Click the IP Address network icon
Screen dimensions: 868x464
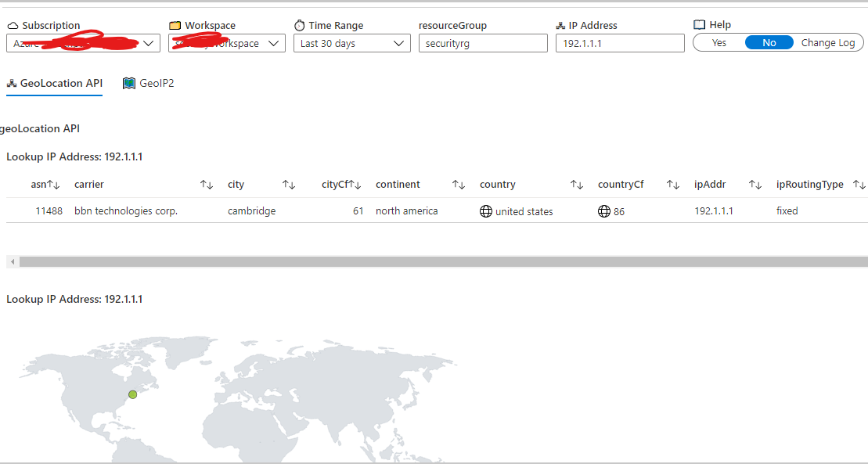(560, 26)
